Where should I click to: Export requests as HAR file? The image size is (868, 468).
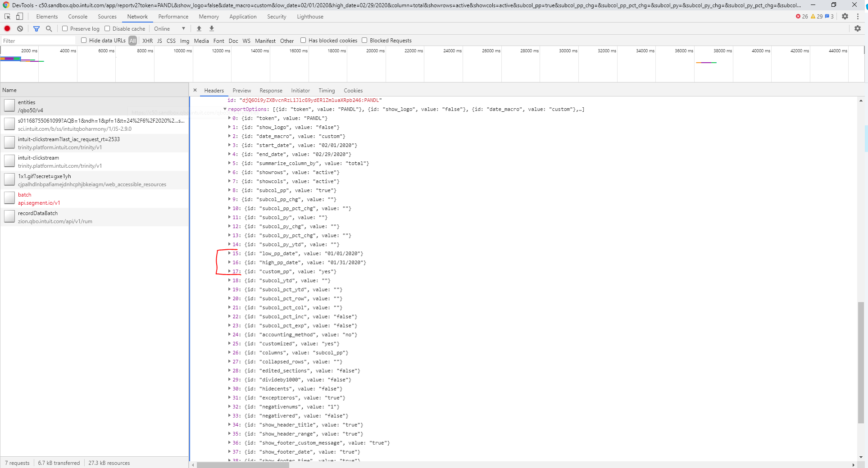[211, 28]
